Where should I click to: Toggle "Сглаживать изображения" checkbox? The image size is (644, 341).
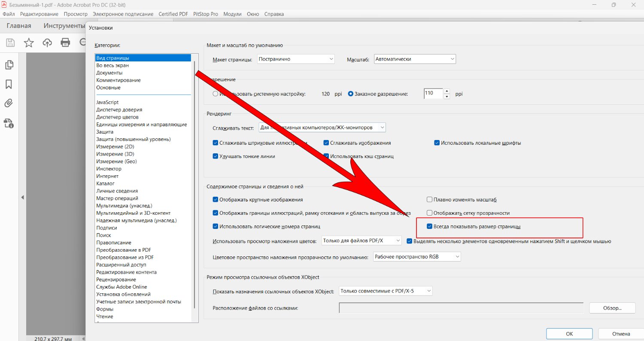coord(326,143)
